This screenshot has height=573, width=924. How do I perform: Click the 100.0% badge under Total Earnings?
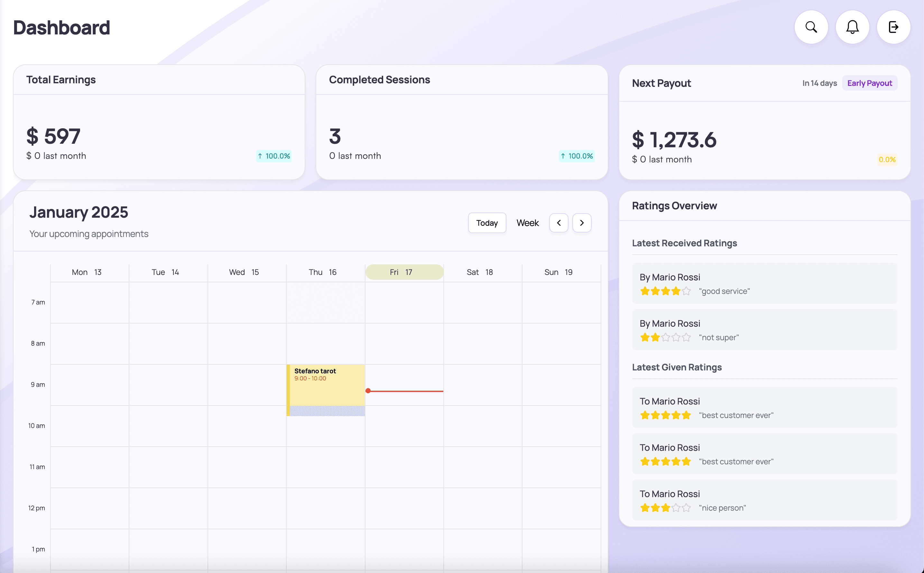point(274,156)
